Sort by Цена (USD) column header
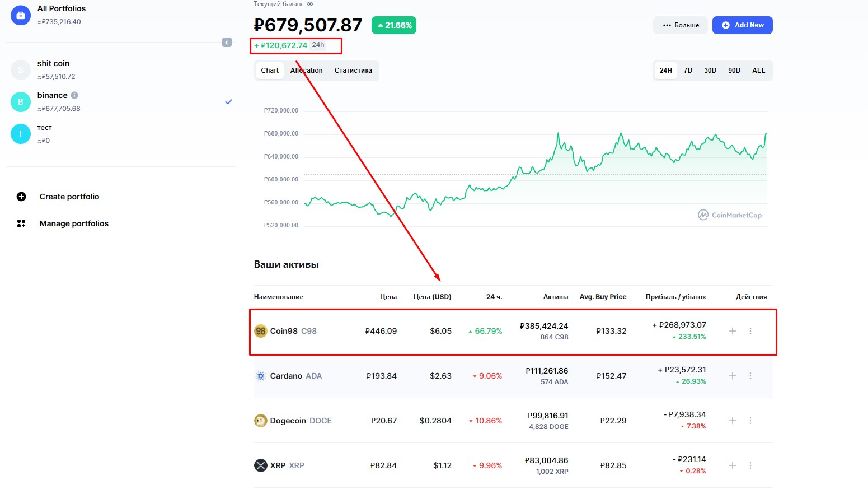The image size is (868, 494). pos(433,297)
